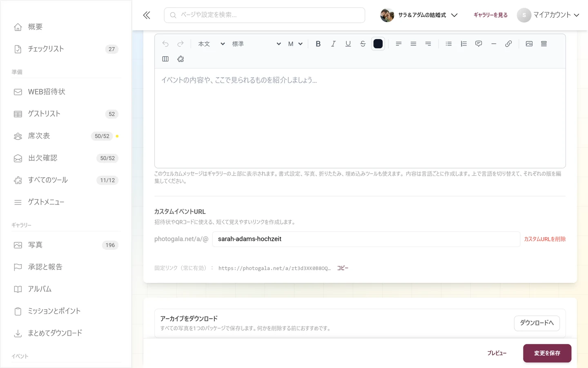Viewport: 588px width, 368px height.
Task: Center-align the text
Action: point(413,44)
